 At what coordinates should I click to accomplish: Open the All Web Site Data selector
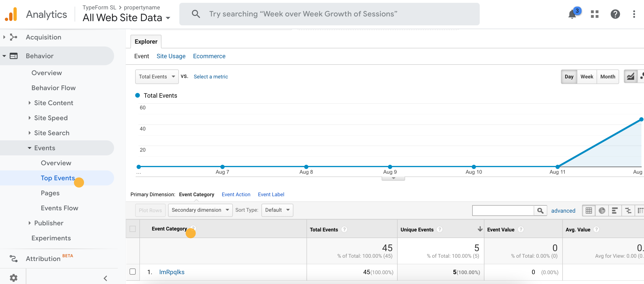coord(126,17)
